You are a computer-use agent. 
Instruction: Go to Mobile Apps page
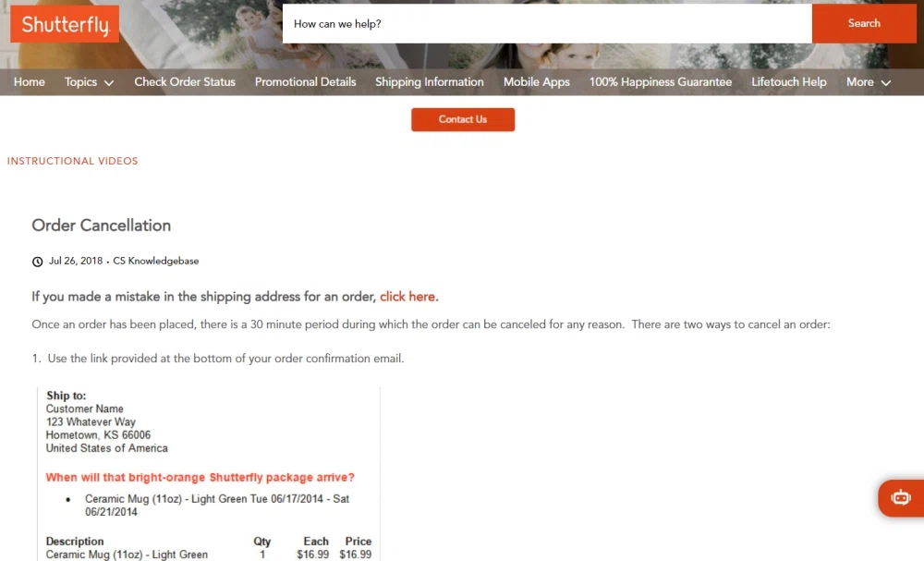pyautogui.click(x=536, y=82)
